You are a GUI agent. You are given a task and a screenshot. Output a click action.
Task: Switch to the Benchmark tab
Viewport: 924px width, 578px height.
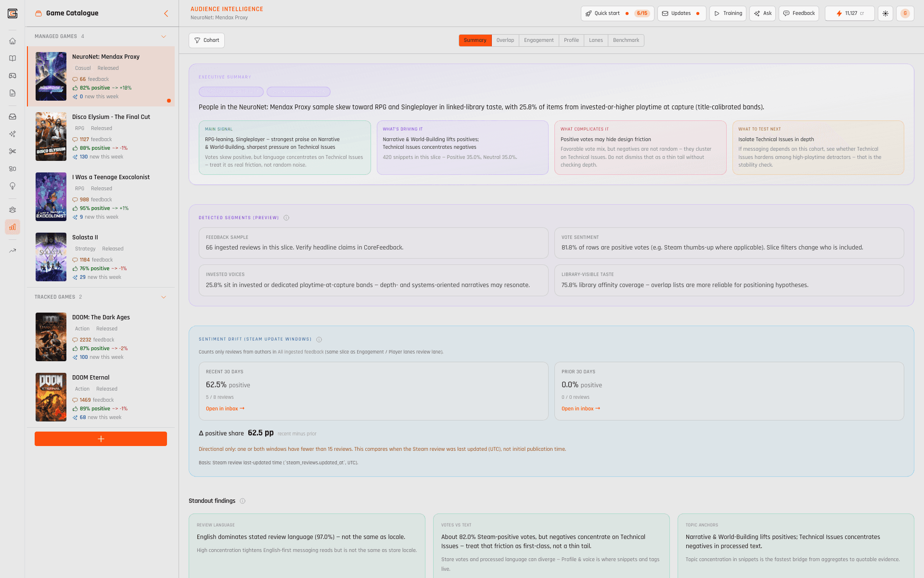point(626,40)
